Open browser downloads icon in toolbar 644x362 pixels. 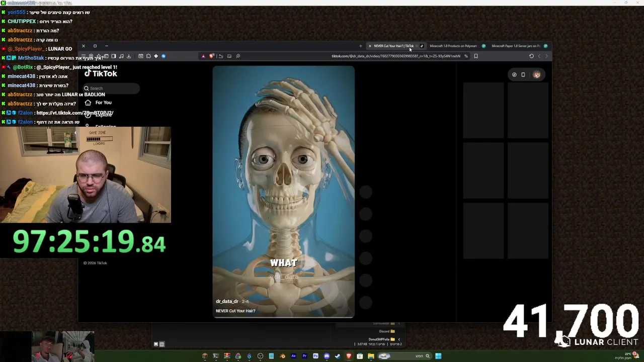pos(128,56)
